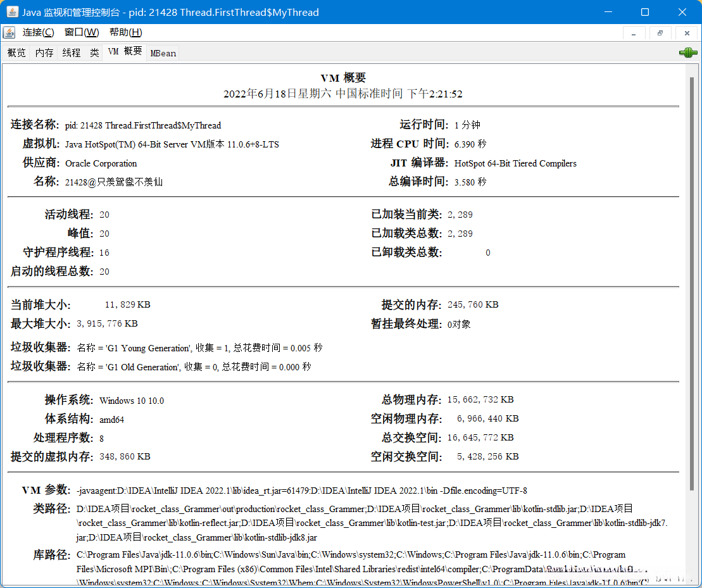The image size is (702, 588).
Task: Click the 启动的线程总数 label
Action: (51, 271)
